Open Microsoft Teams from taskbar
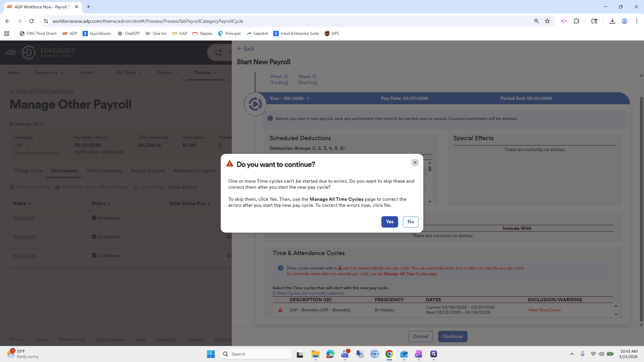Viewport: 644px width, 362px height. (x=345, y=354)
